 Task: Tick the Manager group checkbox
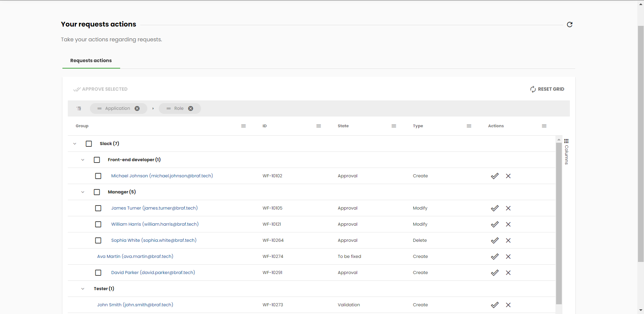coord(97,192)
